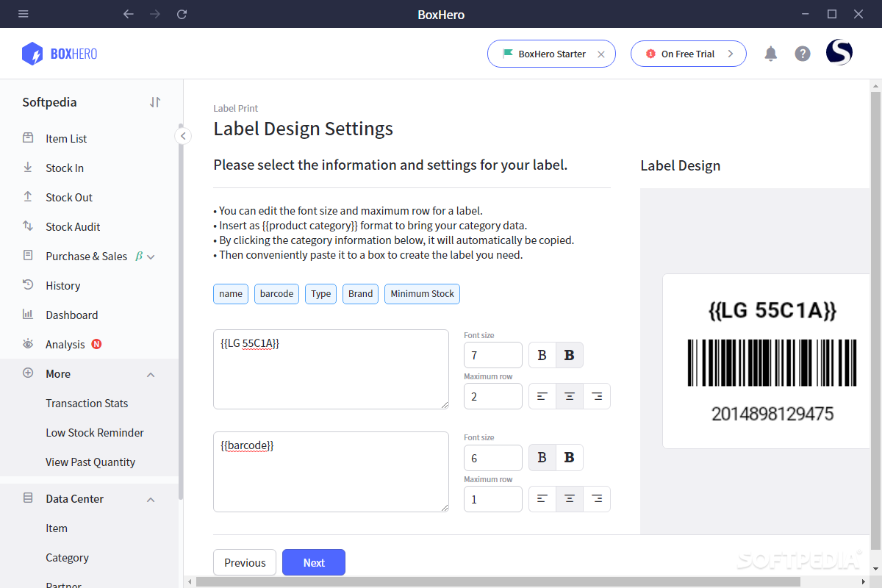882x588 pixels.
Task: Click the font size field showing 6
Action: pos(493,457)
